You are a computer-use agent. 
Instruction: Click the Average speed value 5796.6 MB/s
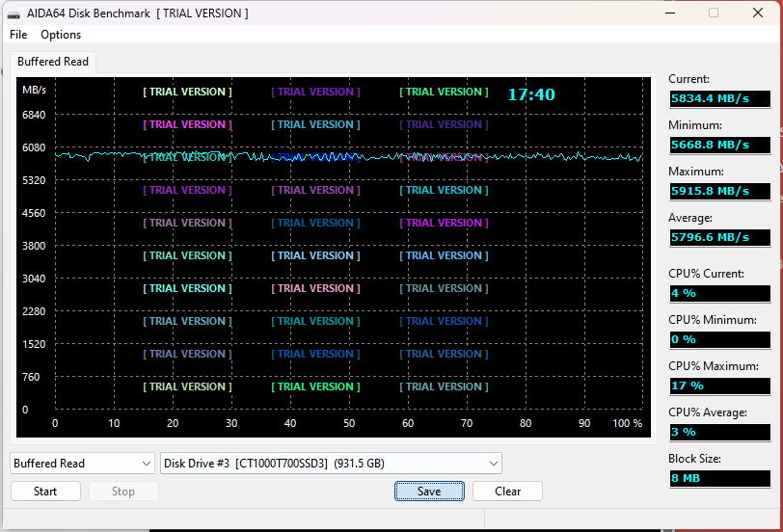(719, 237)
